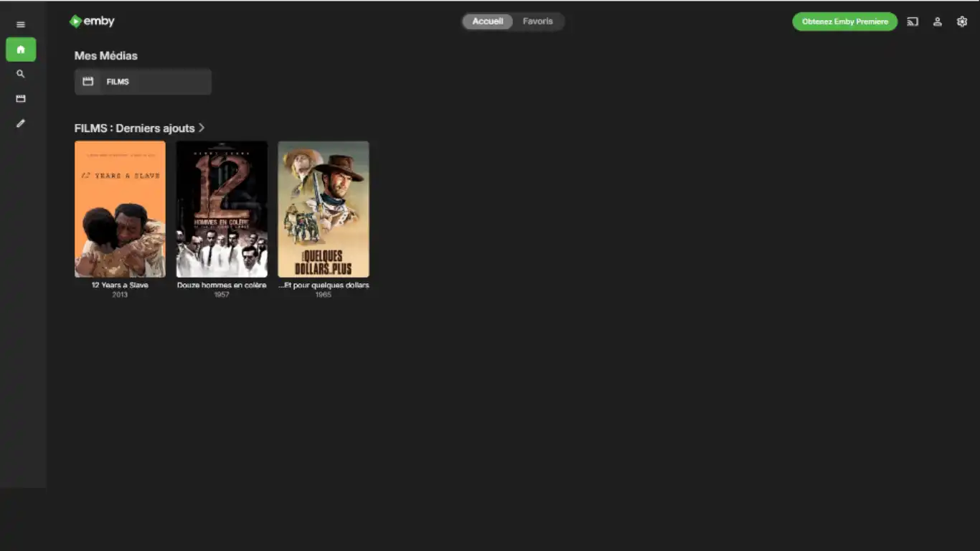Open the ...Et pour quelques dollars poster

point(324,209)
